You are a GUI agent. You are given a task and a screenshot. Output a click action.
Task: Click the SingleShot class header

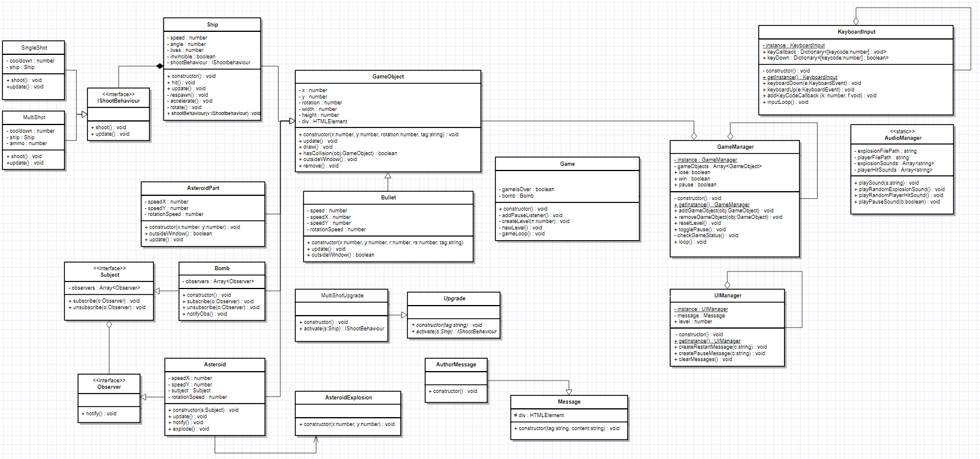click(x=34, y=48)
